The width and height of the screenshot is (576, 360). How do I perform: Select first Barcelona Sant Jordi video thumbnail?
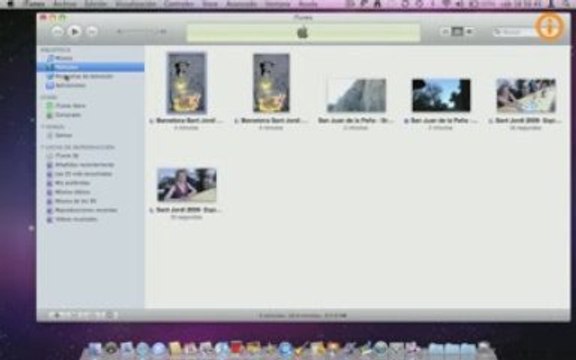[187, 83]
